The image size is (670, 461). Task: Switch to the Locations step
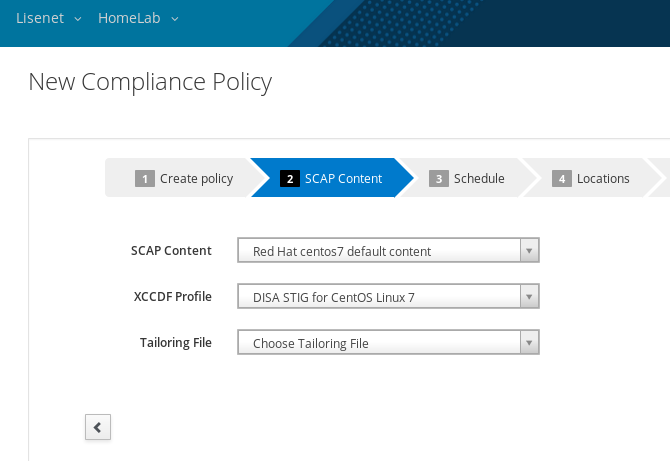591,178
